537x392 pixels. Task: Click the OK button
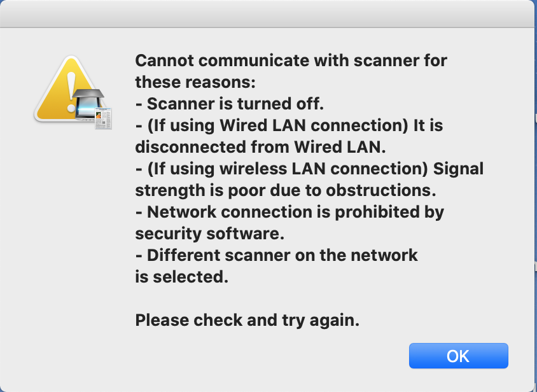(x=458, y=356)
